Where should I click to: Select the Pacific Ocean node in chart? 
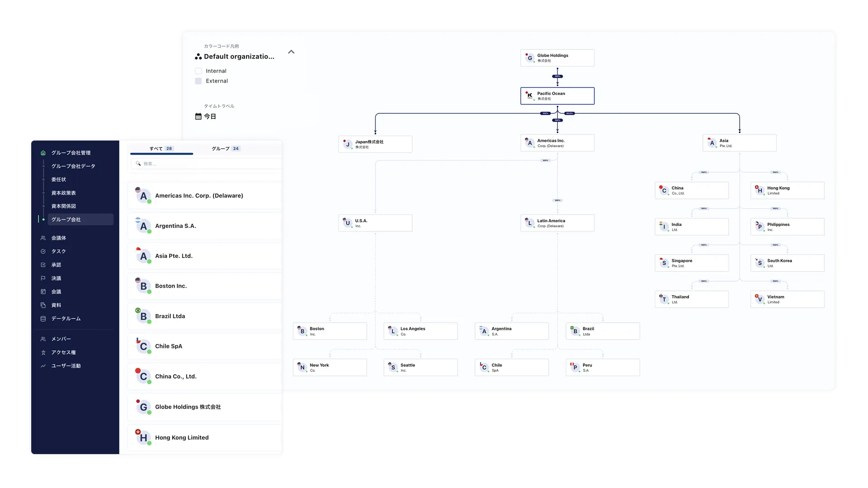tap(557, 96)
